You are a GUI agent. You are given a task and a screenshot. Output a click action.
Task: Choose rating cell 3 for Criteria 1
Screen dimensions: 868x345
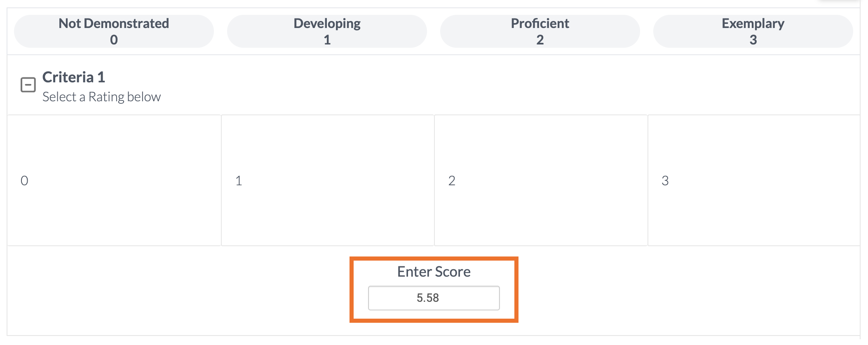click(754, 180)
